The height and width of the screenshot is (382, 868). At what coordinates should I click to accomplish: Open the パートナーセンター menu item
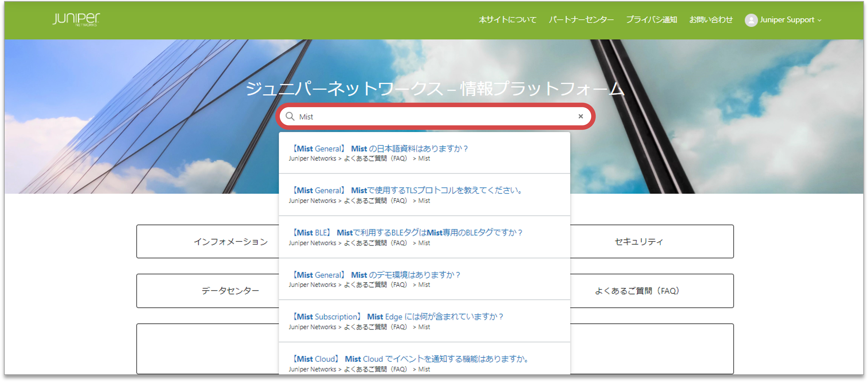(581, 19)
